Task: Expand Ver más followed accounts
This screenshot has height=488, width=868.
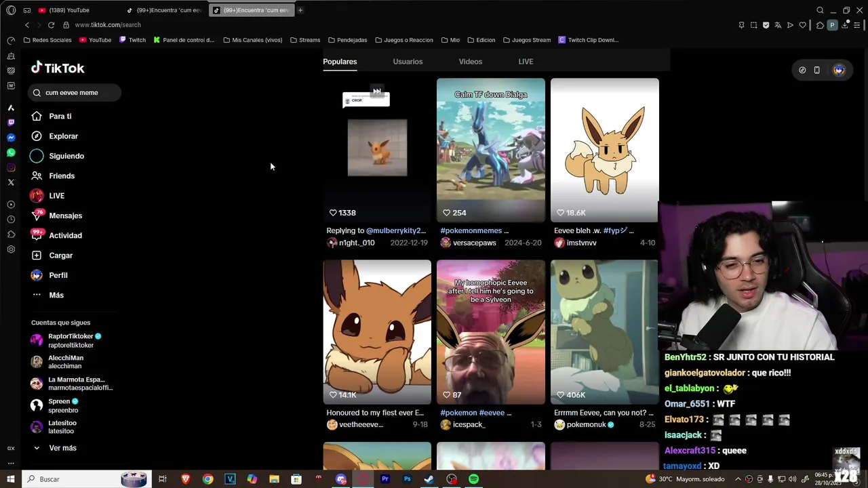Action: pyautogui.click(x=56, y=448)
